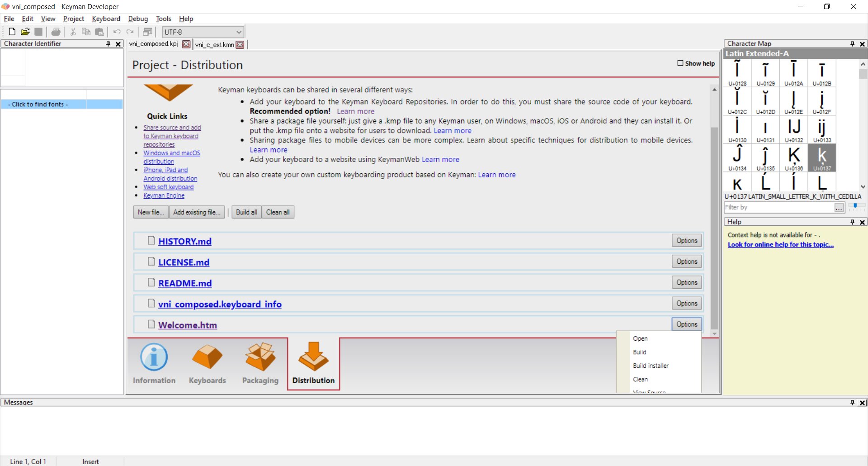868x466 pixels.
Task: Click the Click to find fonts row
Action: click(62, 104)
